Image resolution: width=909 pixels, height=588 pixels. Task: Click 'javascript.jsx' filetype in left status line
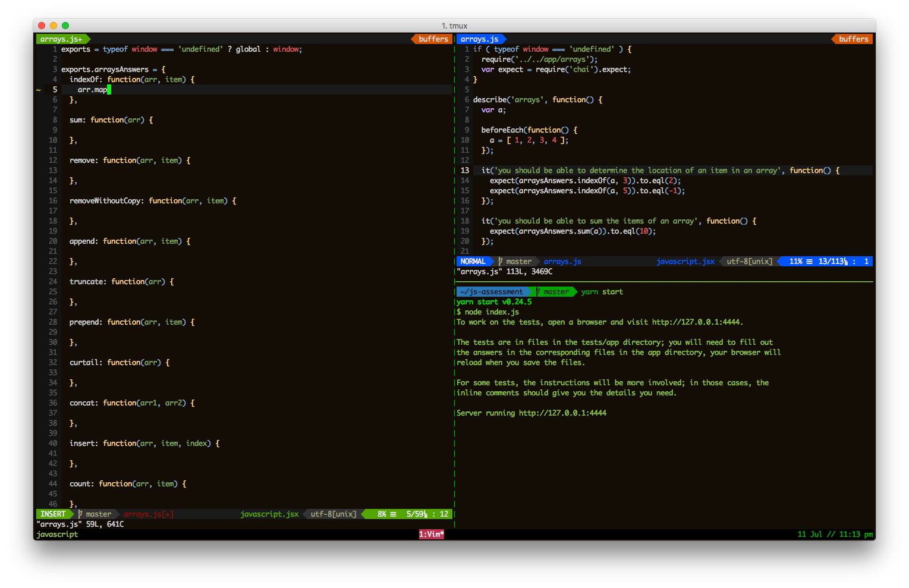tap(269, 514)
